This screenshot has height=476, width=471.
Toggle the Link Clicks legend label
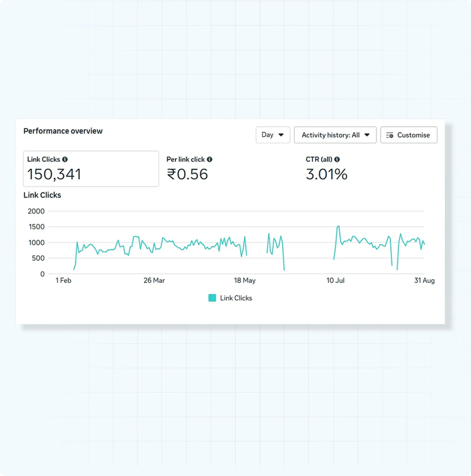236,298
